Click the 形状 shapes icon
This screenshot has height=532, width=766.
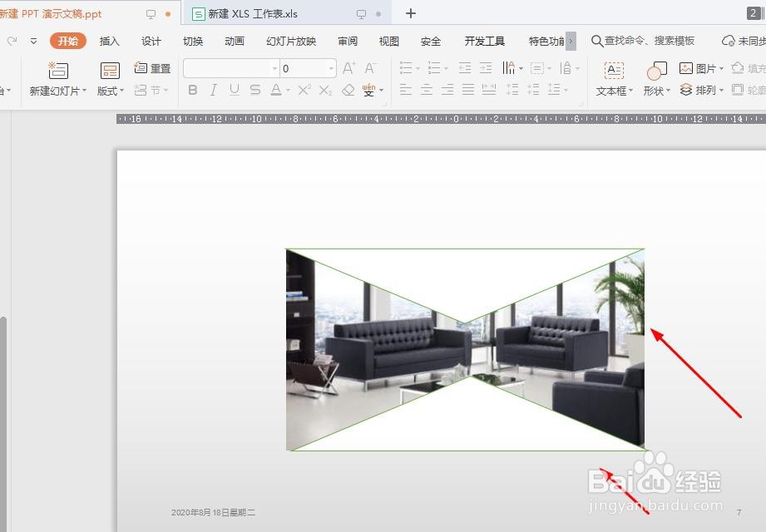coord(656,71)
